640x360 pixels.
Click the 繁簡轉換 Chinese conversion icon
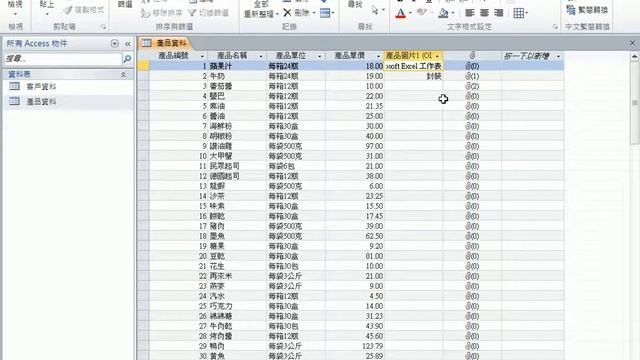(571, 10)
